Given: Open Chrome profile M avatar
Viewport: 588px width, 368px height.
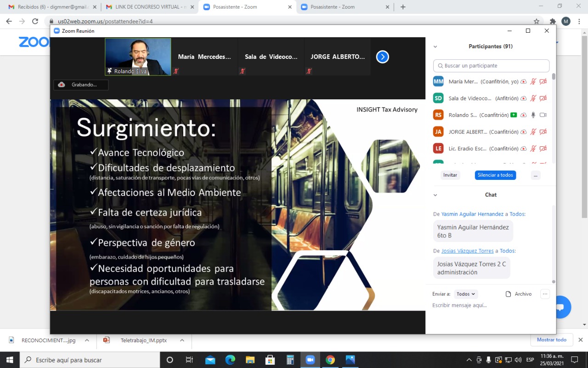Looking at the screenshot, I should click(x=566, y=21).
